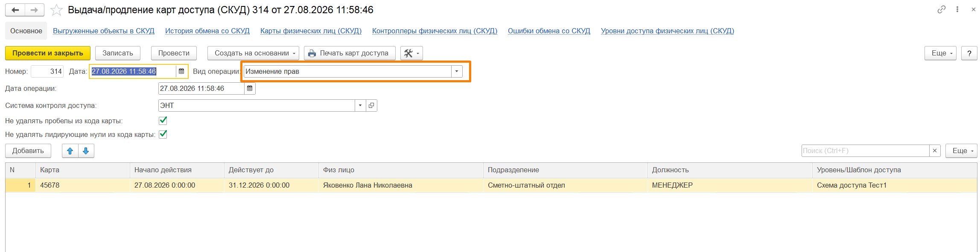980x252 pixels.
Task: Click the Поиск search input field
Action: pyautogui.click(x=865, y=151)
